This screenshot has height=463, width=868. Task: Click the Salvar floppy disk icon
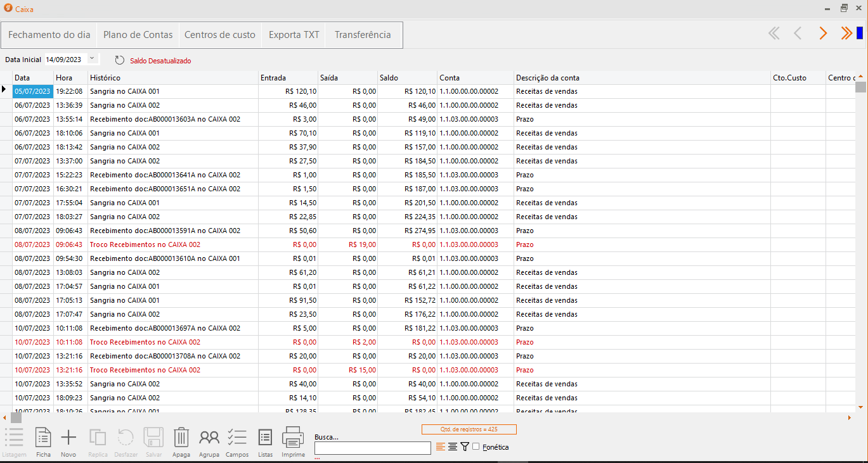(x=153, y=438)
